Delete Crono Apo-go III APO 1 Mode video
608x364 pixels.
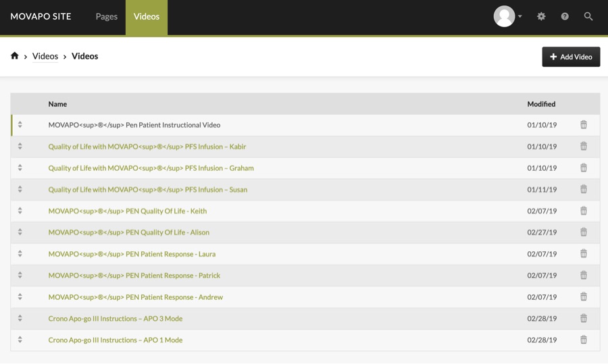[x=584, y=340]
